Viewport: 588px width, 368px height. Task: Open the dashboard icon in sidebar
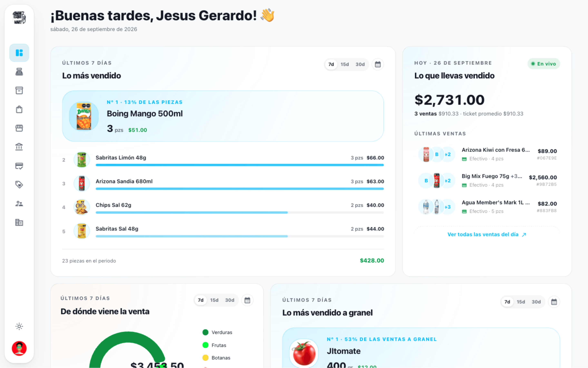click(19, 53)
